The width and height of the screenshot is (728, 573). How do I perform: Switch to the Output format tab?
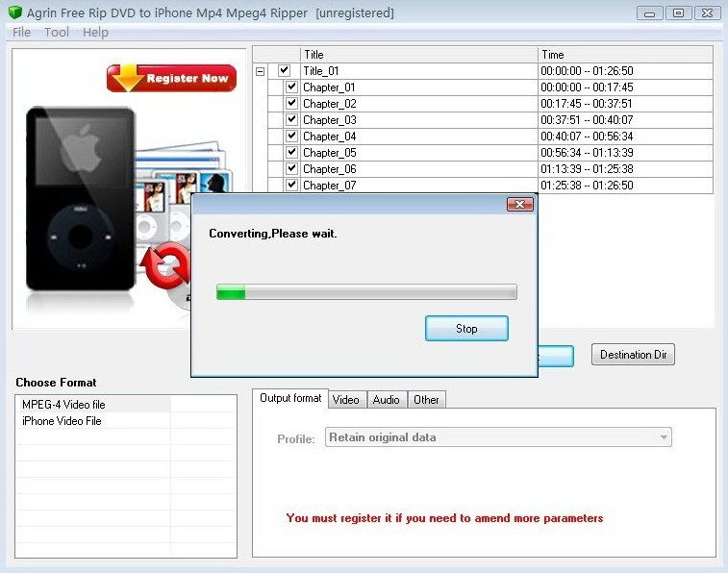290,398
